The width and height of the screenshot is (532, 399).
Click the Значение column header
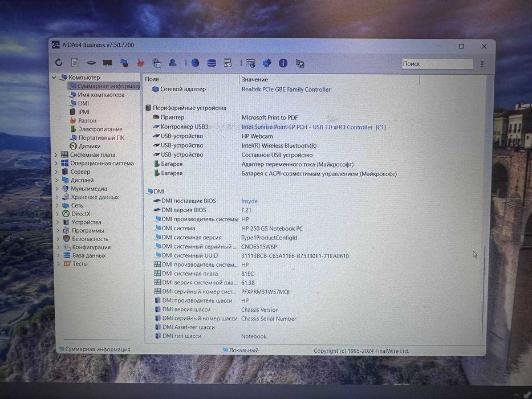point(254,79)
